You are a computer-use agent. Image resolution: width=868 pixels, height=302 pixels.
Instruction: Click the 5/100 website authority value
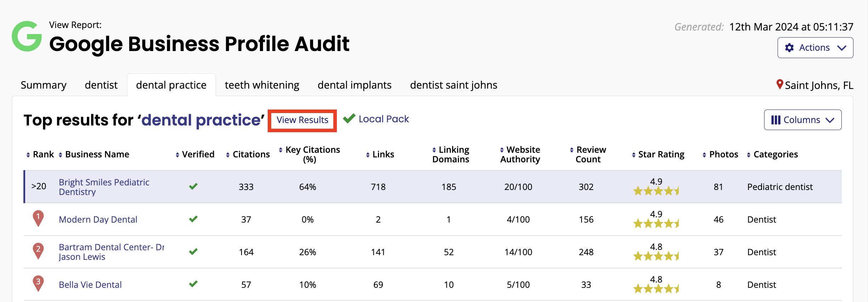coord(518,285)
